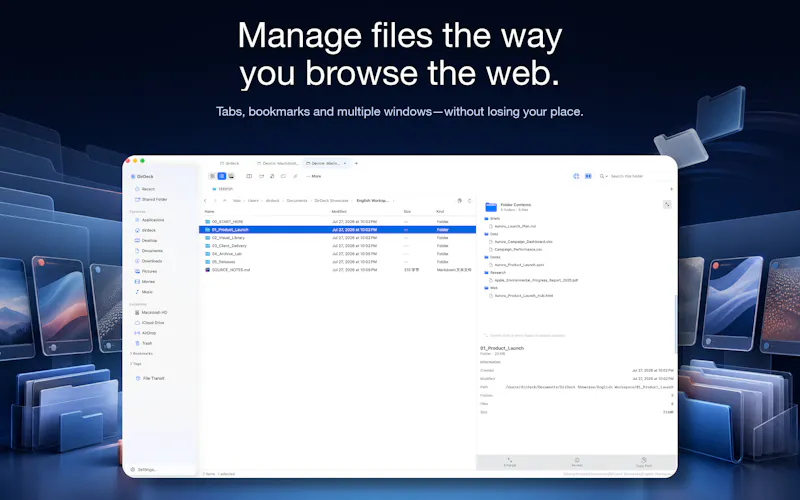Select the 04_Archive_Lab folder row
The width and height of the screenshot is (800, 500).
338,254
